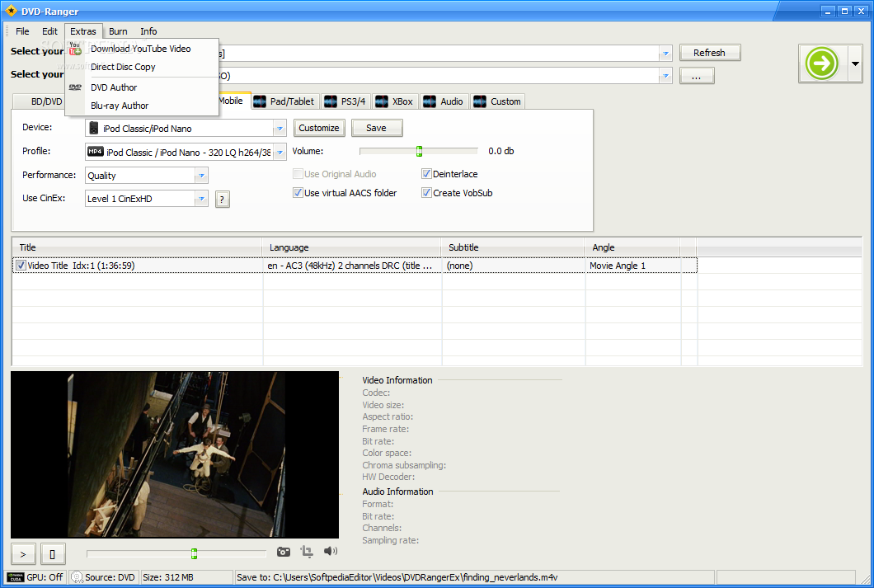Click the Custom tab icon
The height and width of the screenshot is (588, 874).
480,101
